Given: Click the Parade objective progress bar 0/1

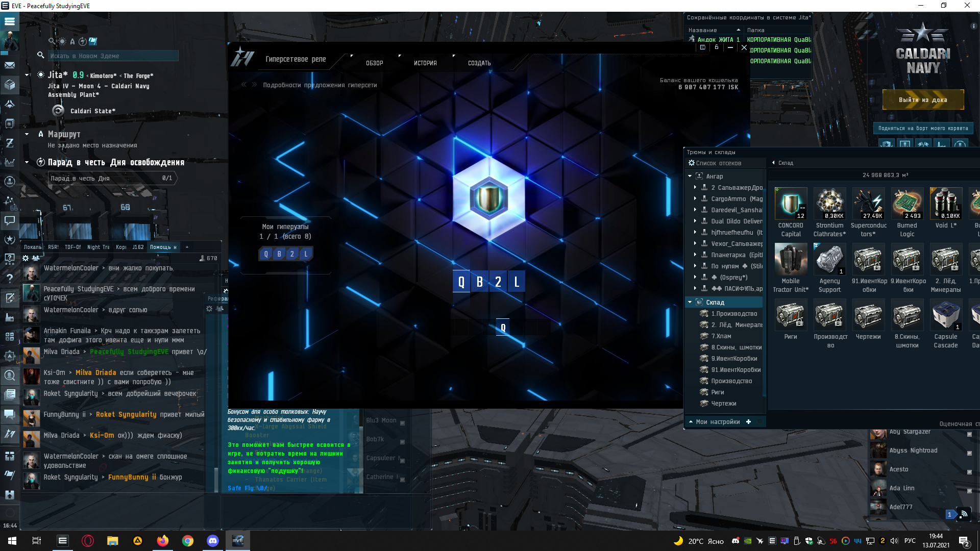Looking at the screenshot, I should [x=112, y=178].
